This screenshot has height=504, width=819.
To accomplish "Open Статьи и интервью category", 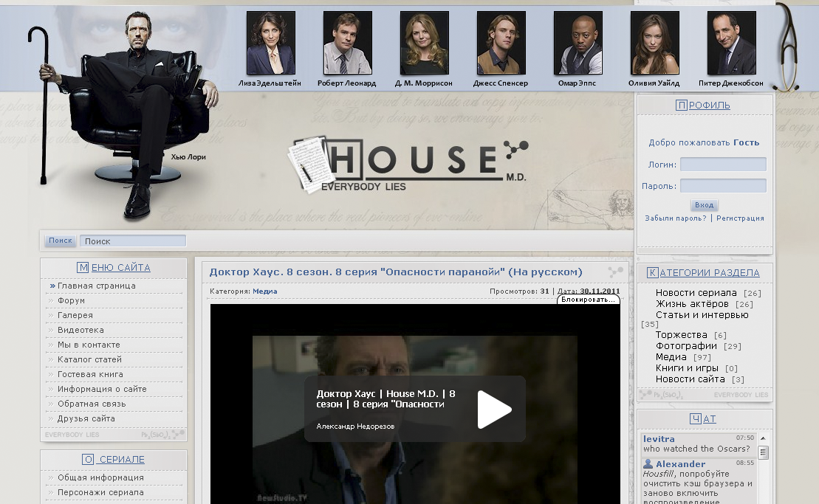I will (x=702, y=314).
